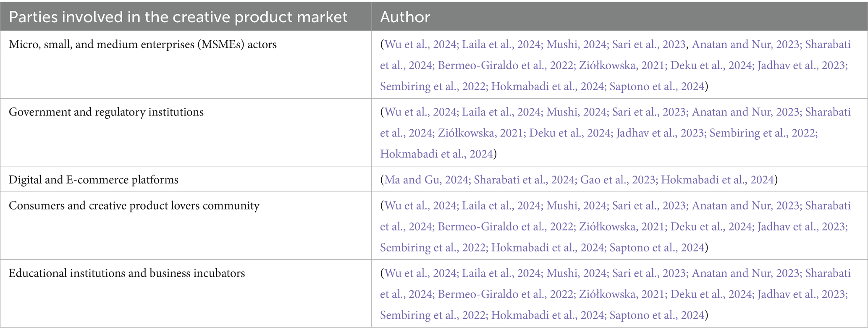Open 'Sharabati et al., 2024' in Digital platforms row
Screen dimensions: 868x335
tap(524, 180)
